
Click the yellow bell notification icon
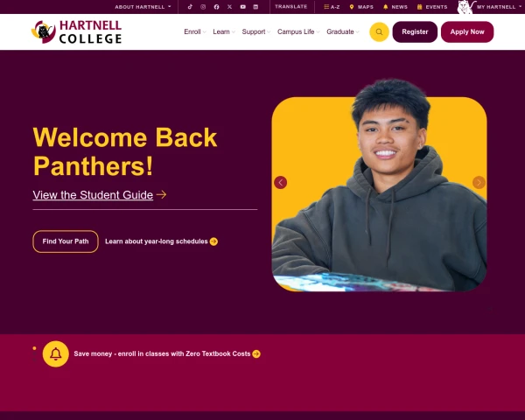tap(56, 353)
